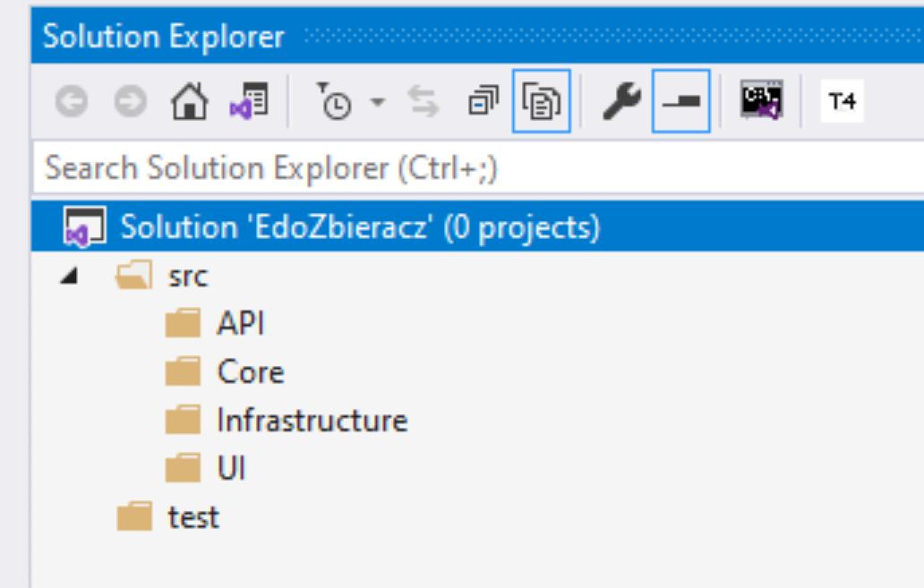Collapse All items in Solution Explorer
The width and height of the screenshot is (924, 588).
[483, 100]
